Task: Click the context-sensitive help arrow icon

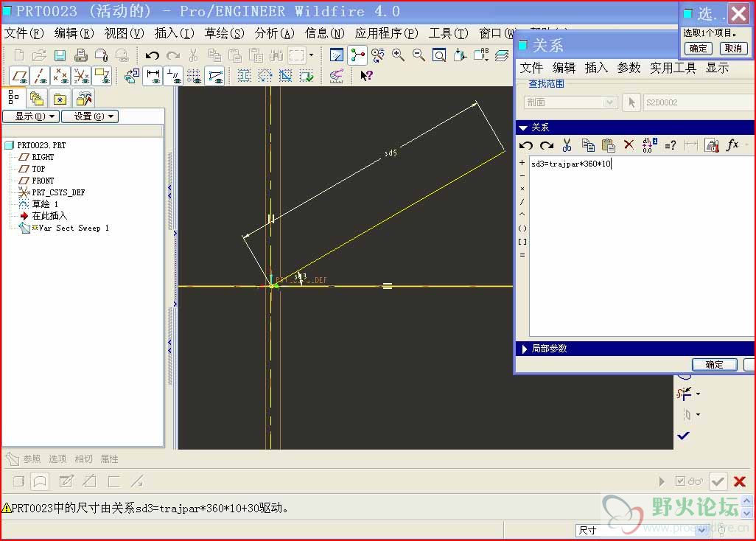Action: 366,75
